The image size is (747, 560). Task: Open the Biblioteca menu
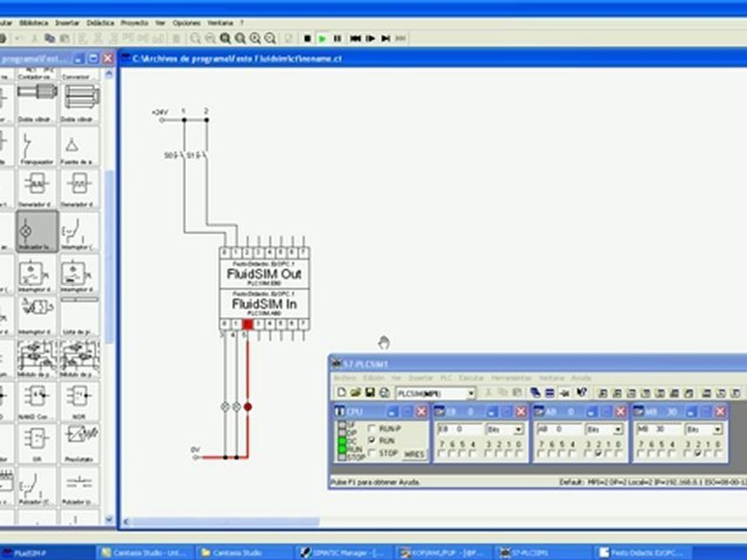[33, 23]
